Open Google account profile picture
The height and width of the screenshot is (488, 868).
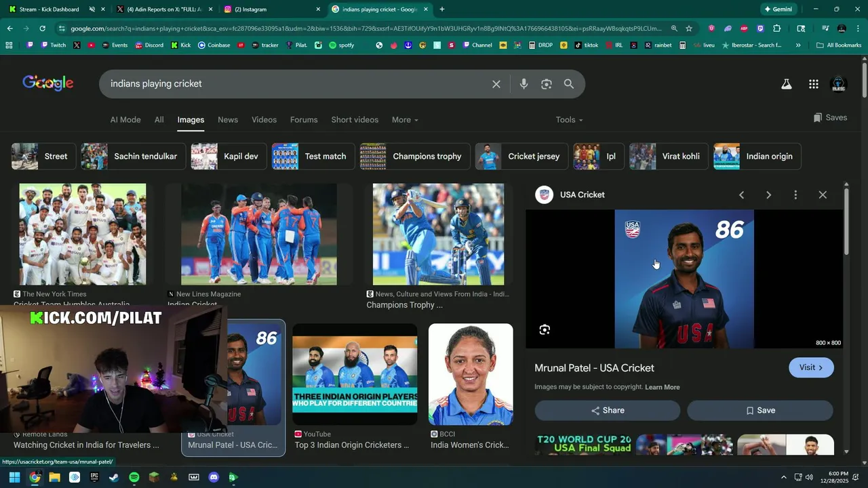839,84
